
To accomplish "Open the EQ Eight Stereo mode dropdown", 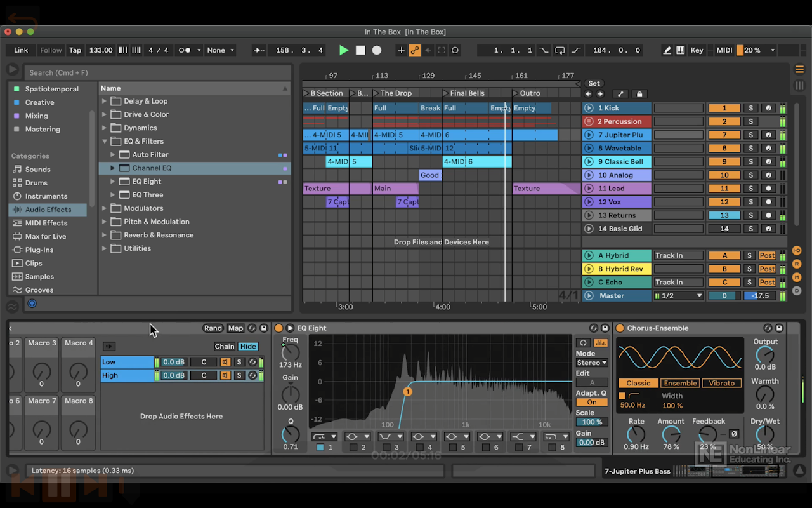I will 591,363.
